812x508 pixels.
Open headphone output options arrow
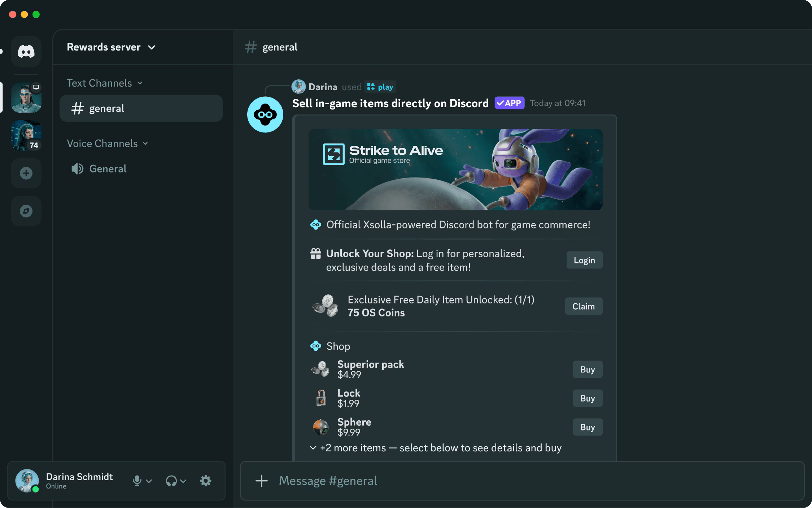point(183,481)
